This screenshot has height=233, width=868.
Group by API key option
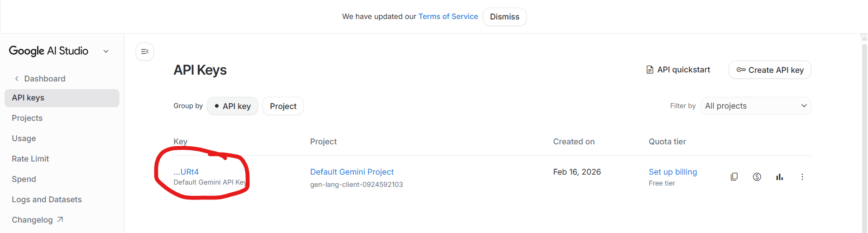click(x=233, y=106)
